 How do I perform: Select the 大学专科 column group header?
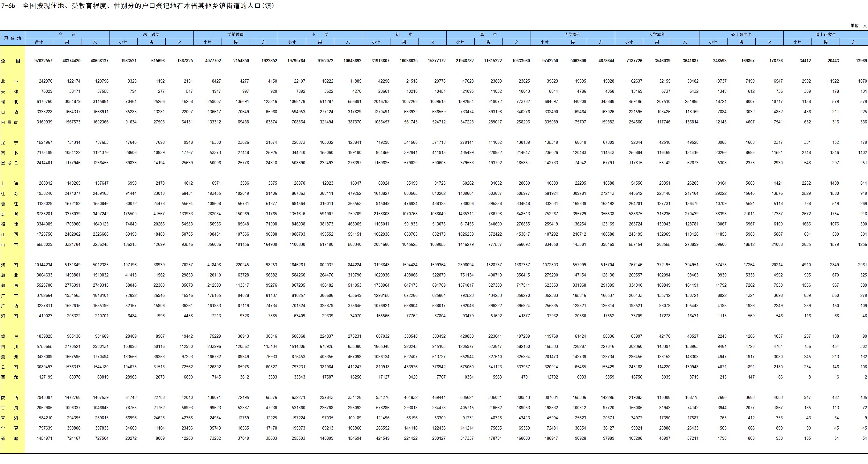[572, 34]
